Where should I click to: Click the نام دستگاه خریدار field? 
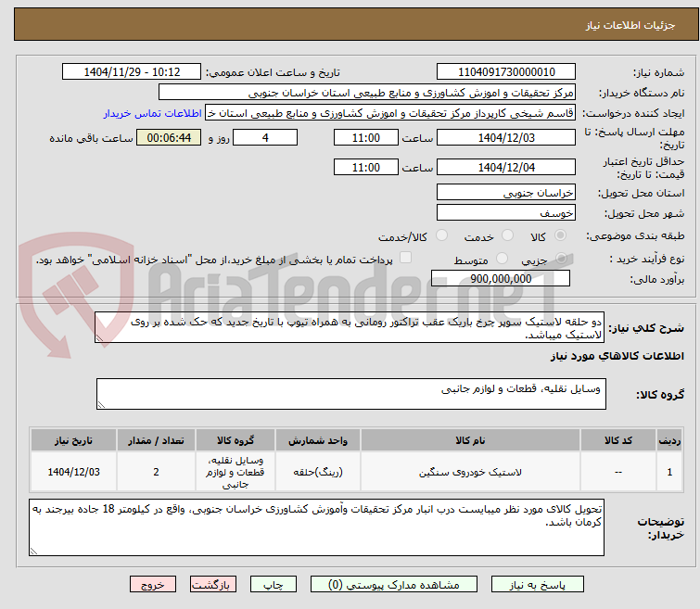coord(367,93)
